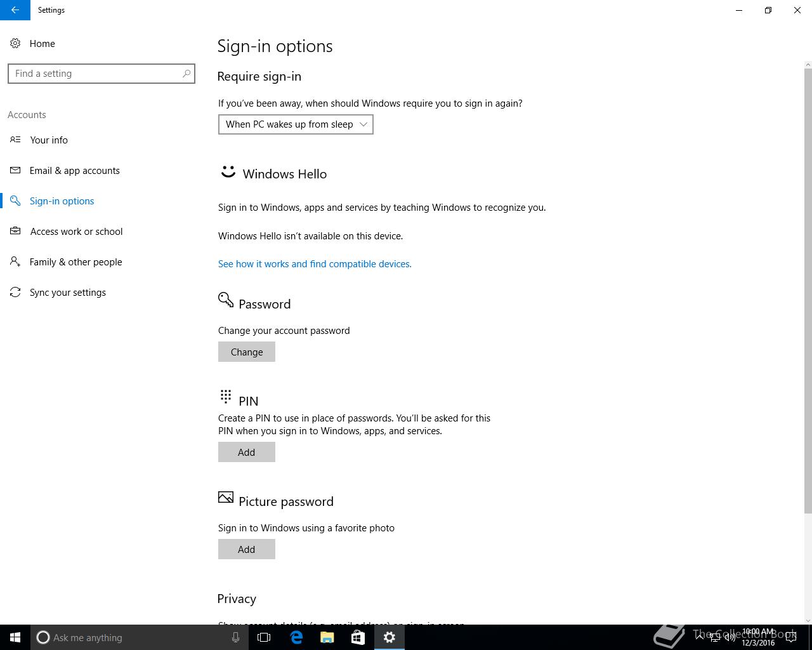Click the scrollbar down arrow
This screenshot has width=812, height=650.
click(x=808, y=620)
